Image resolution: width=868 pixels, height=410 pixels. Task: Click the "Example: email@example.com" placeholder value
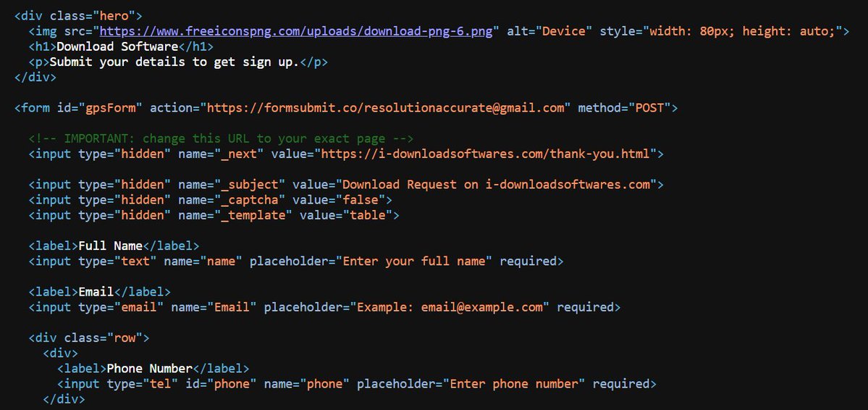pyautogui.click(x=450, y=307)
